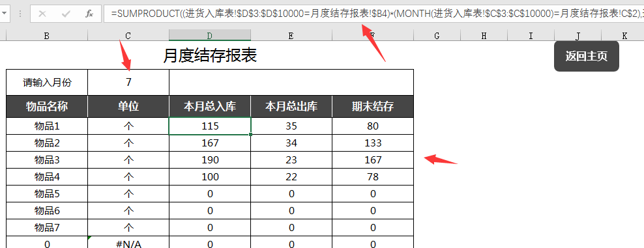The width and height of the screenshot is (644, 248).
Task: Click the 本月总出库 header cell
Action: coord(291,107)
